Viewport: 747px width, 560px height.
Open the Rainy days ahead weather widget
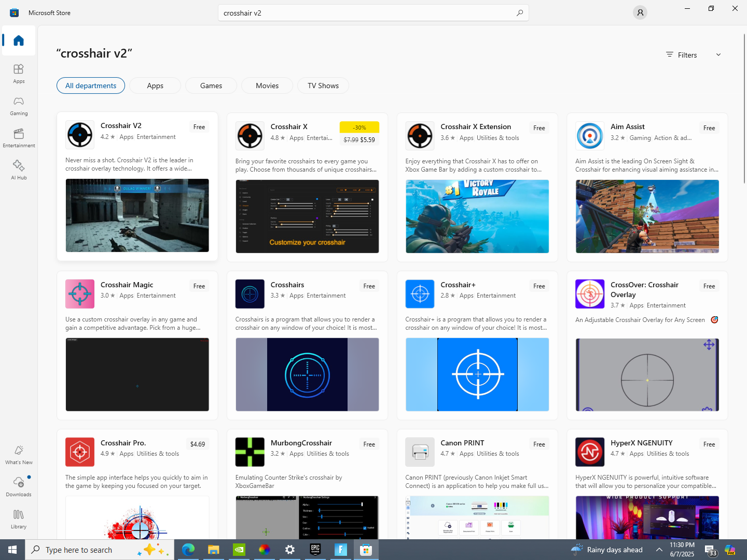click(x=606, y=550)
